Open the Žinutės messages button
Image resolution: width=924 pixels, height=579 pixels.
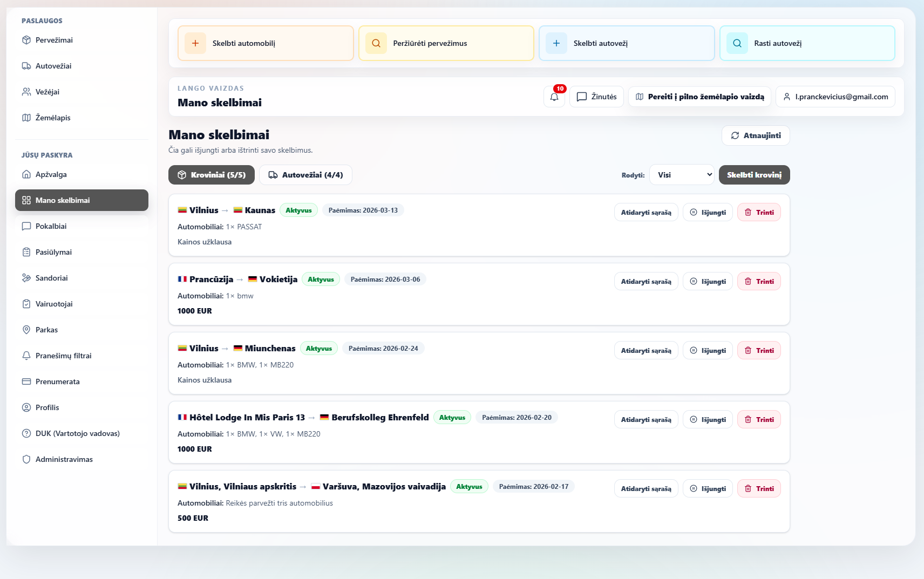pyautogui.click(x=596, y=97)
